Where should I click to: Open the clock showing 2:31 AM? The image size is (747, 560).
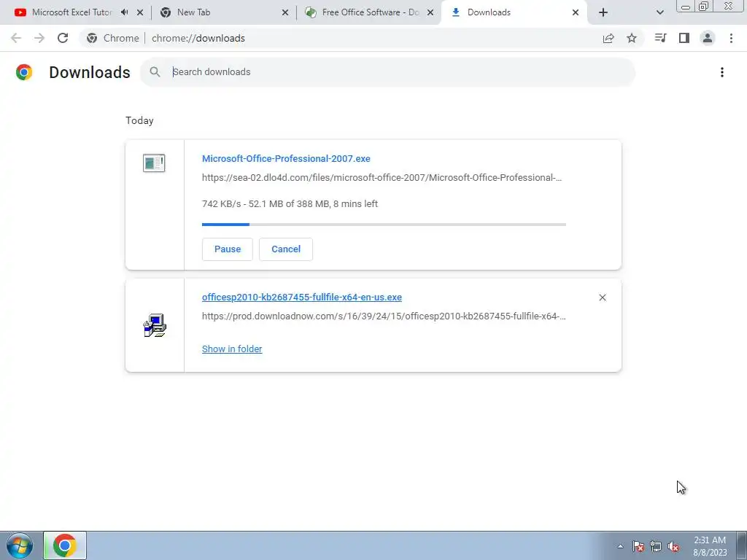(710, 546)
